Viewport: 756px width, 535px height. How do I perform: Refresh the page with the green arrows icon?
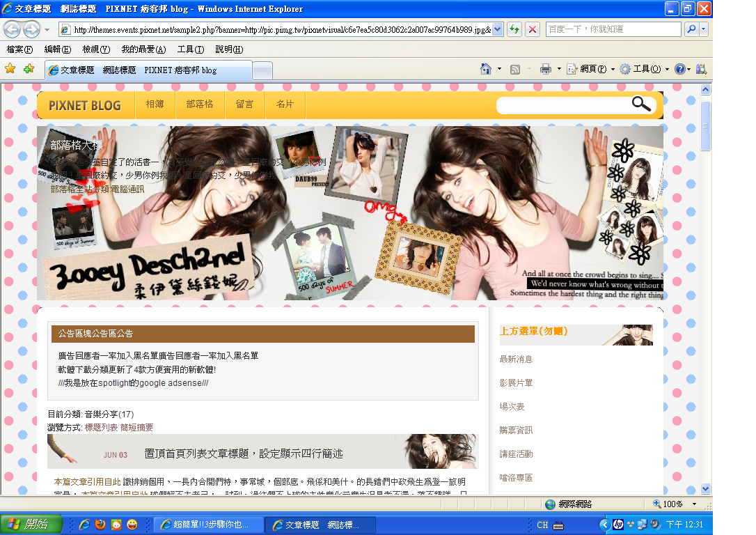pyautogui.click(x=514, y=30)
